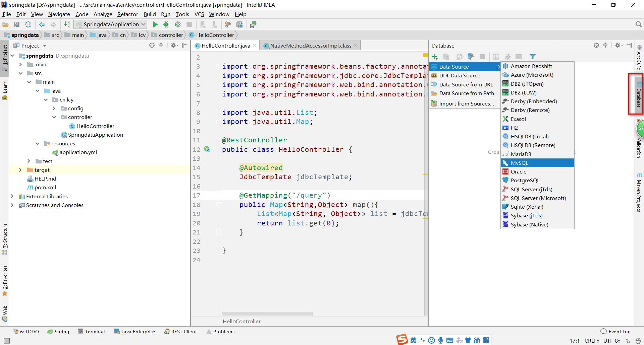The width and height of the screenshot is (644, 345).
Task: Click the filter funnel icon in Database panel
Action: coord(532,57)
